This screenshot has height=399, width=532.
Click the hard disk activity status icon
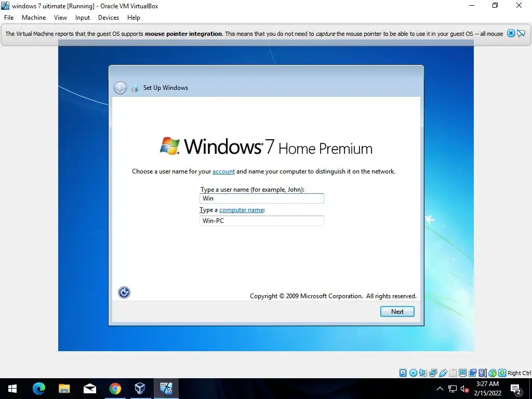pos(403,373)
